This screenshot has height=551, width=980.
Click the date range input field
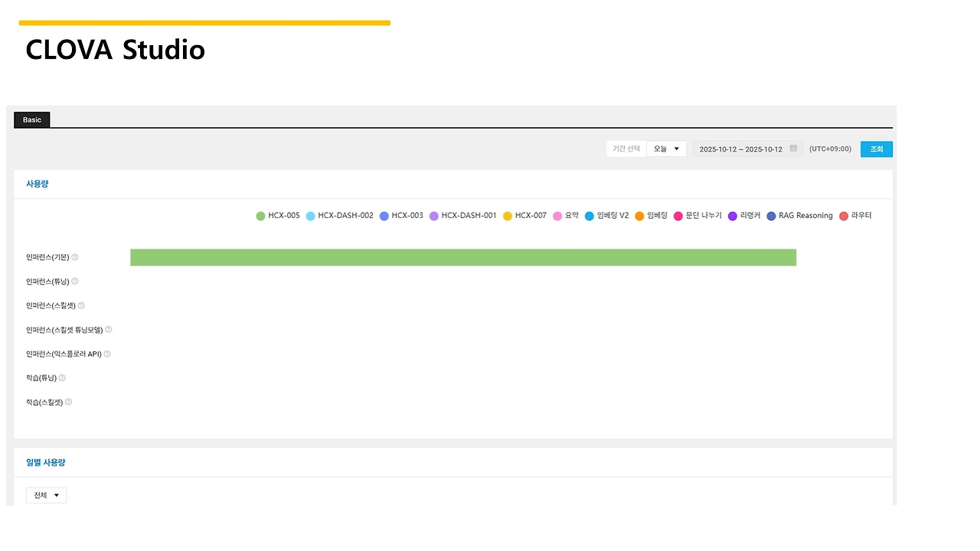(748, 149)
